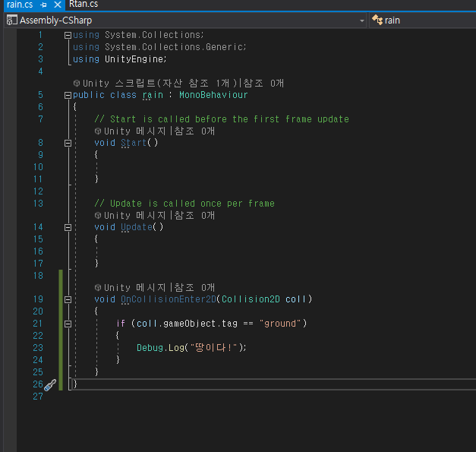Click Unity 메시지 icon above Start

98,131
